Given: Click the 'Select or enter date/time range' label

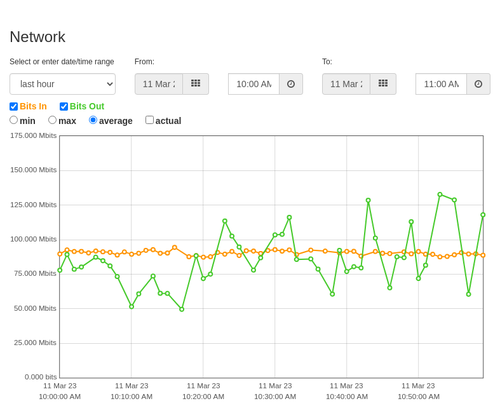Looking at the screenshot, I should tap(62, 62).
